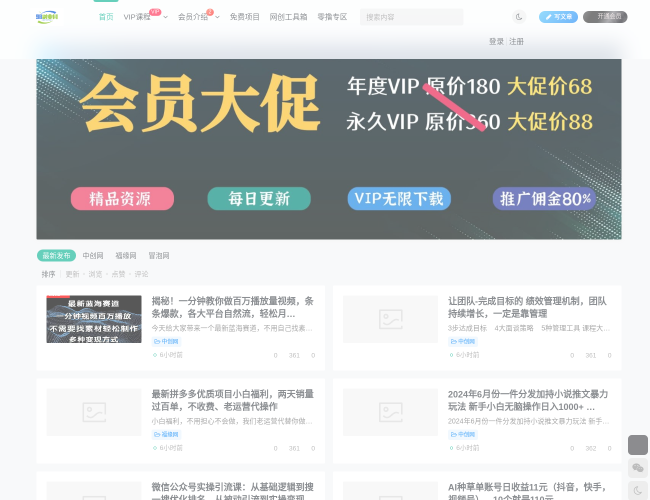Viewport: 650px width, 500px height.
Task: Sort posts by 点赞
Action: tap(118, 274)
